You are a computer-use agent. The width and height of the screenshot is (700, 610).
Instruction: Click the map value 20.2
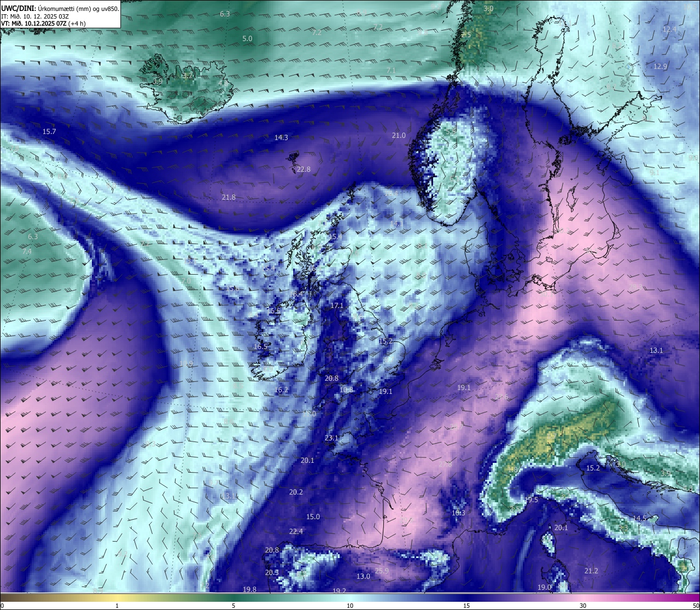296,492
